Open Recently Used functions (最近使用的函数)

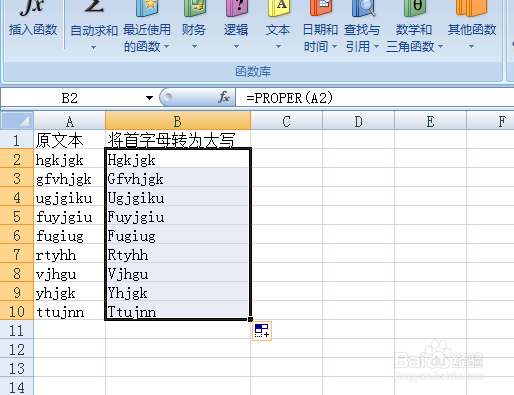(147, 27)
